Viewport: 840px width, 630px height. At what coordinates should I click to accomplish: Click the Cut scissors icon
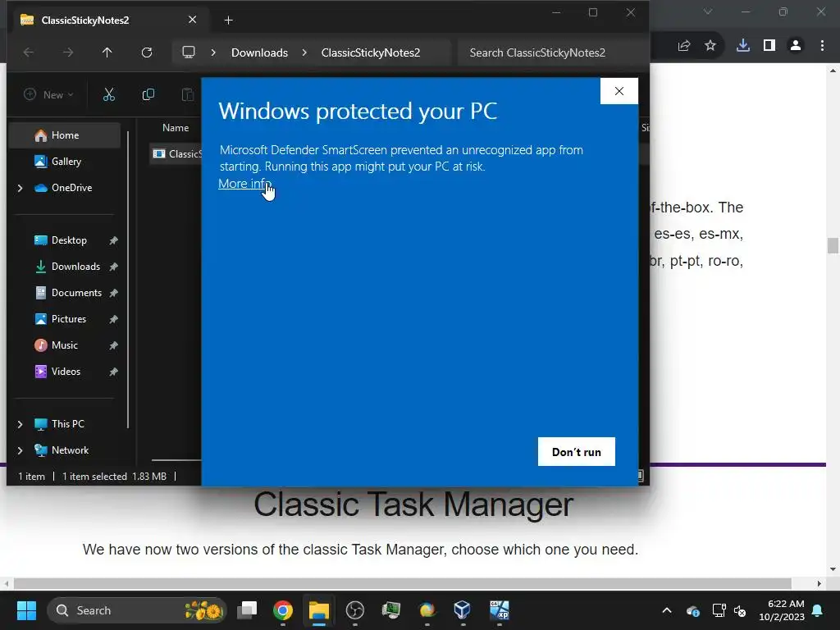click(109, 95)
